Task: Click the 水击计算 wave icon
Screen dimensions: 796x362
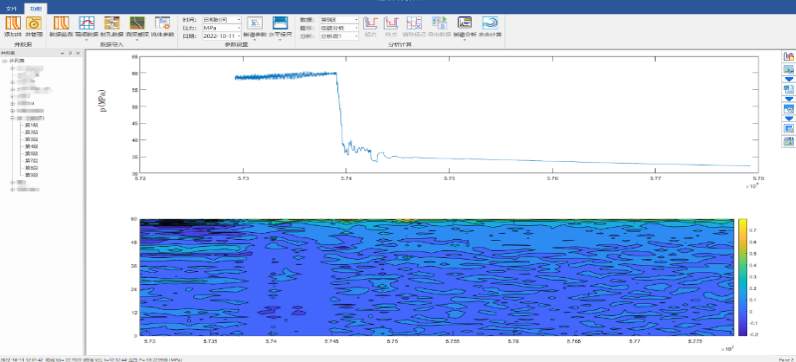Action: 490,26
